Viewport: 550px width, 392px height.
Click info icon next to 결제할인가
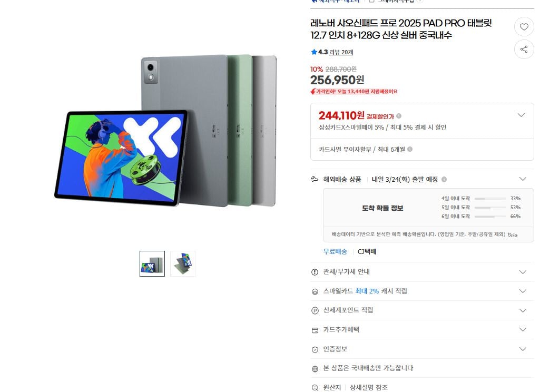pyautogui.click(x=399, y=116)
